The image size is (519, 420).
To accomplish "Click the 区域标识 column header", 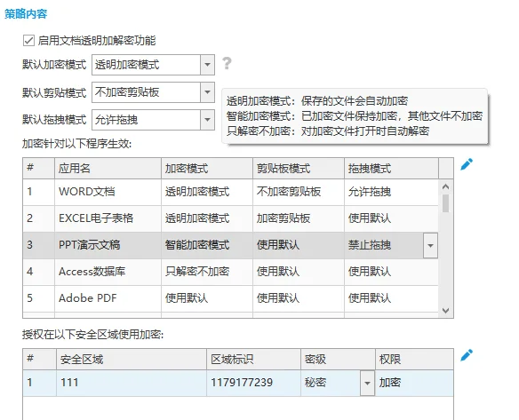I will 254,359.
